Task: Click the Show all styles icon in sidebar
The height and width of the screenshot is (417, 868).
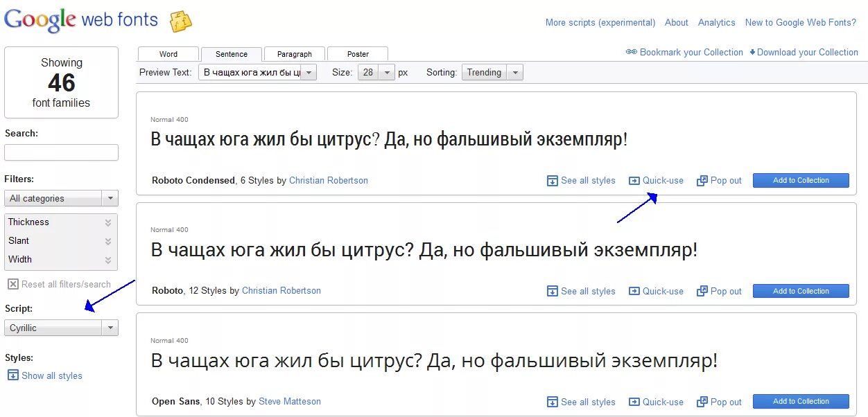Action: point(13,375)
